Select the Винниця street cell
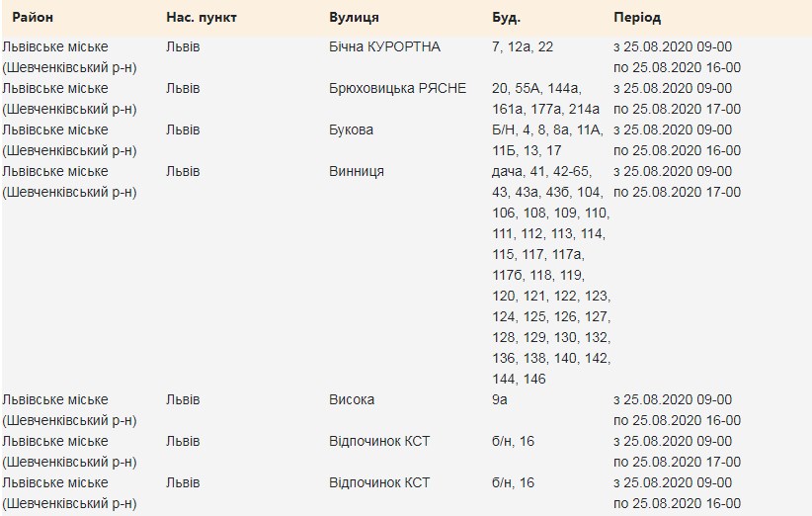 pyautogui.click(x=356, y=172)
